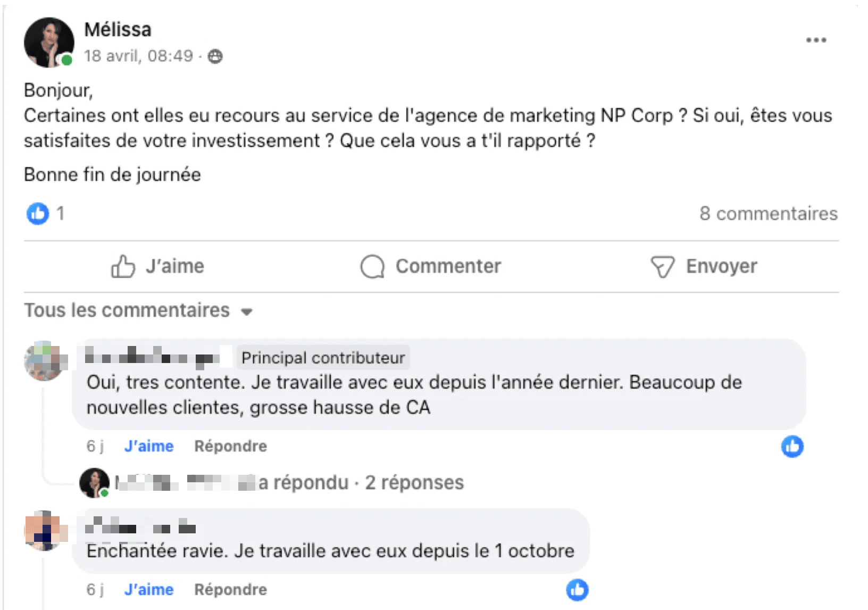Reply to the 'Enchantée ravie' comment
868x610 pixels.
click(230, 590)
